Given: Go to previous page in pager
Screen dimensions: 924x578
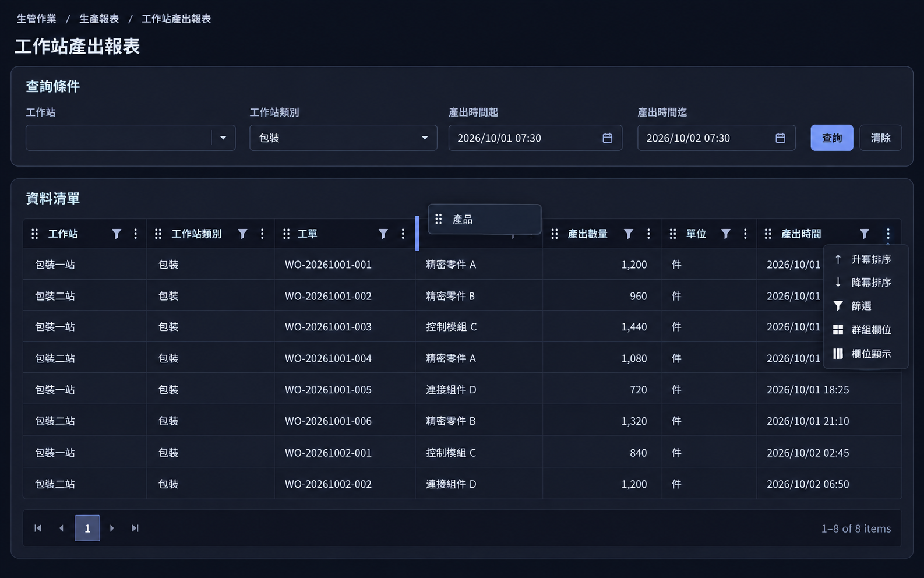Looking at the screenshot, I should [x=61, y=528].
